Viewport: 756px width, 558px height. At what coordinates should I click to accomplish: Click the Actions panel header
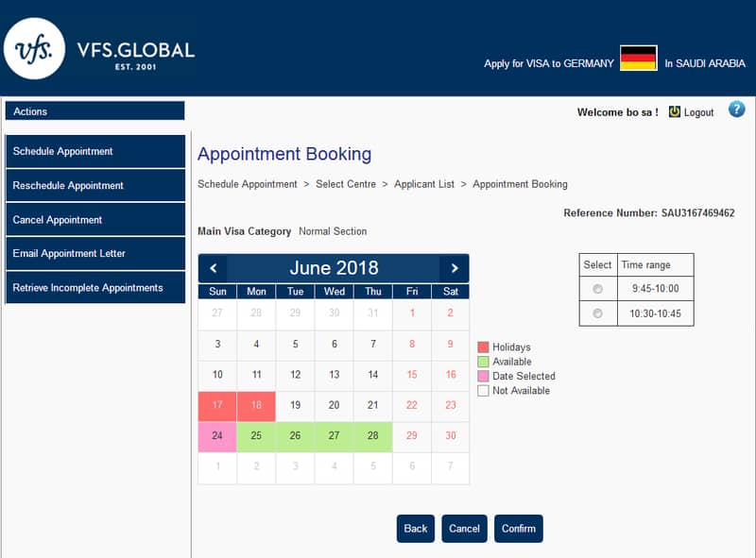pos(95,110)
